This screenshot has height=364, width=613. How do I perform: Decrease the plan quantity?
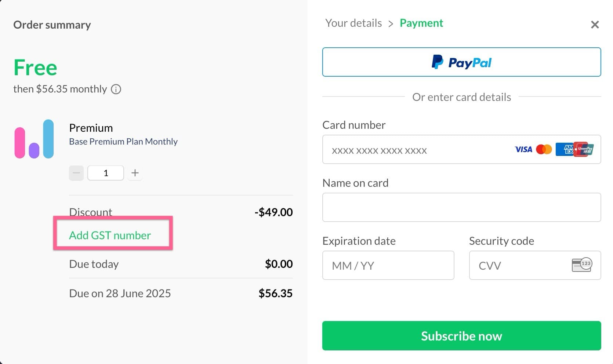(76, 173)
